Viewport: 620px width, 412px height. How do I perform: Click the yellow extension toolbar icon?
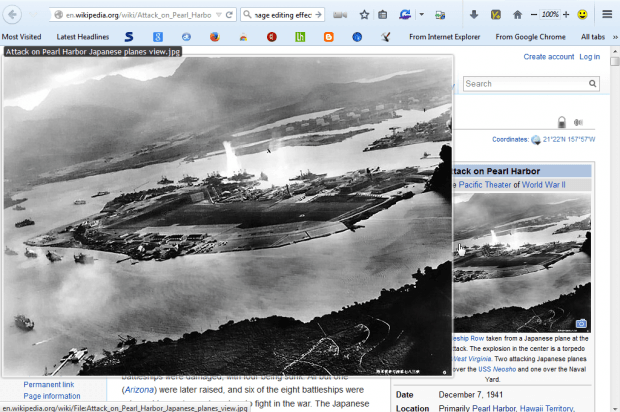pyautogui.click(x=495, y=15)
